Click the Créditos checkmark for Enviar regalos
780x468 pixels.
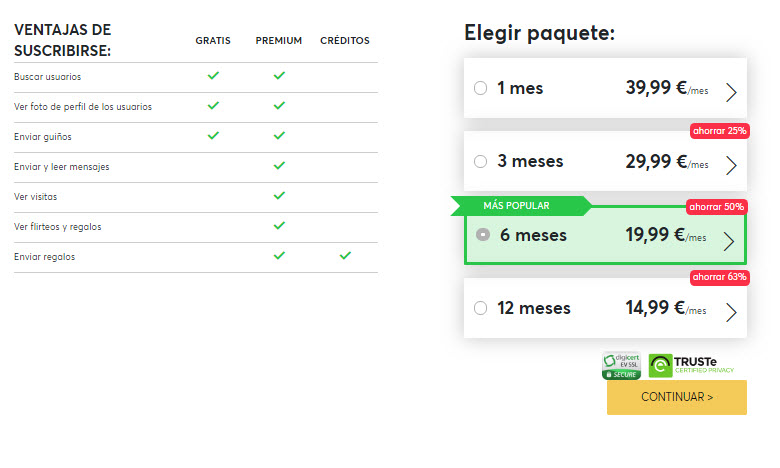(345, 256)
